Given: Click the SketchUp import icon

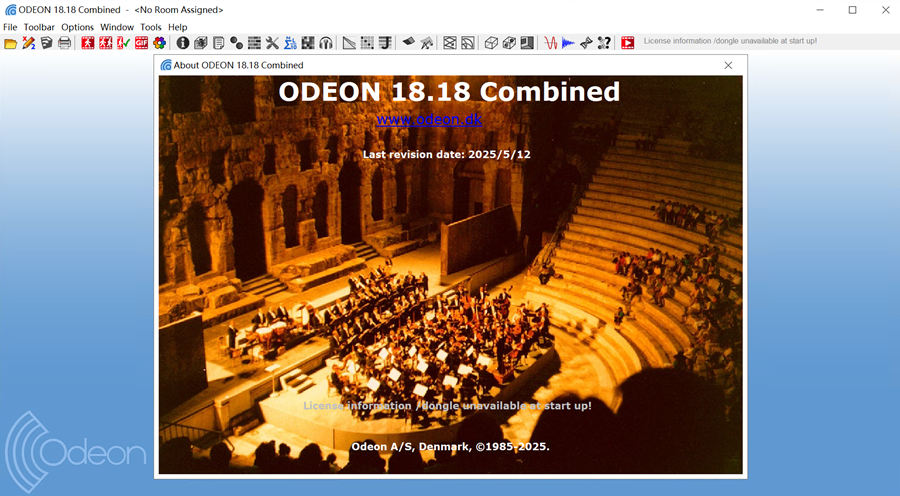Looking at the screenshot, I should point(46,42).
